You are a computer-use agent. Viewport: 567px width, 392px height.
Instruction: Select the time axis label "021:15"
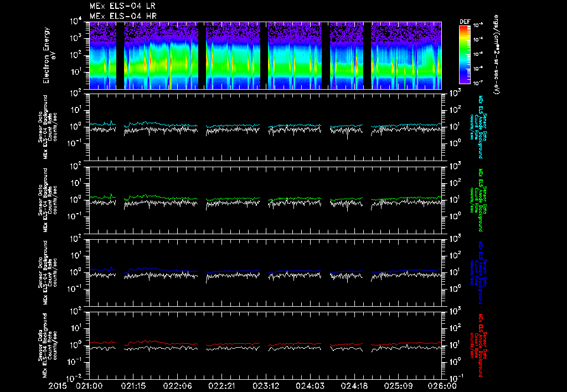click(133, 386)
